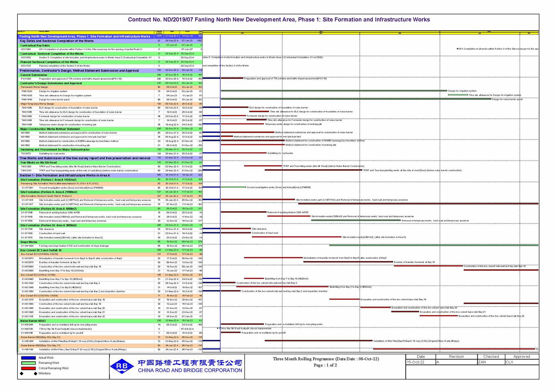Screen dimensions: 555x392
Task: Select the 'Section 1 - Site Formation' header row
Action: (110, 175)
